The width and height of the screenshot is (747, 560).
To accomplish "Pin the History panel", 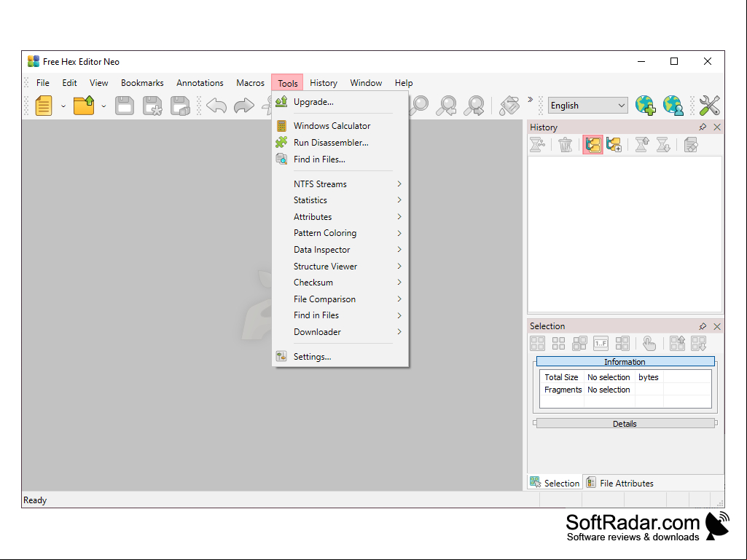I will coord(703,127).
